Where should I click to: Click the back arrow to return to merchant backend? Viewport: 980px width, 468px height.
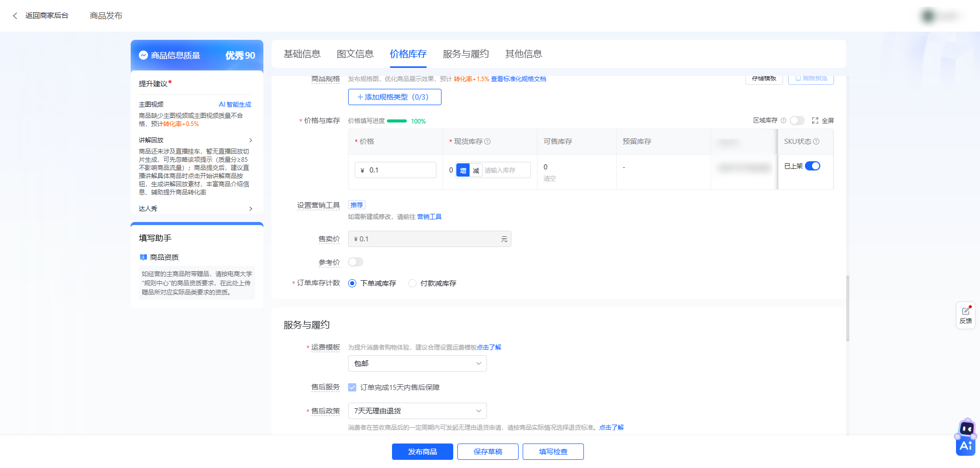point(15,16)
